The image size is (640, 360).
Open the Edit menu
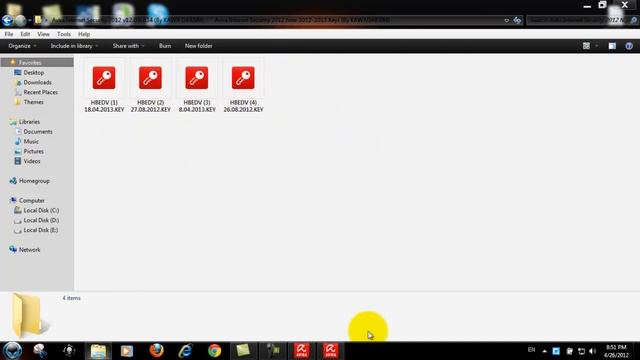point(25,34)
